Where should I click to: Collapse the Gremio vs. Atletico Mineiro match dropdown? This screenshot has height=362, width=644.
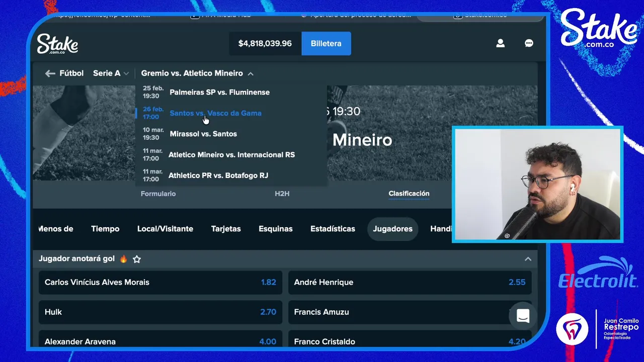point(197,73)
